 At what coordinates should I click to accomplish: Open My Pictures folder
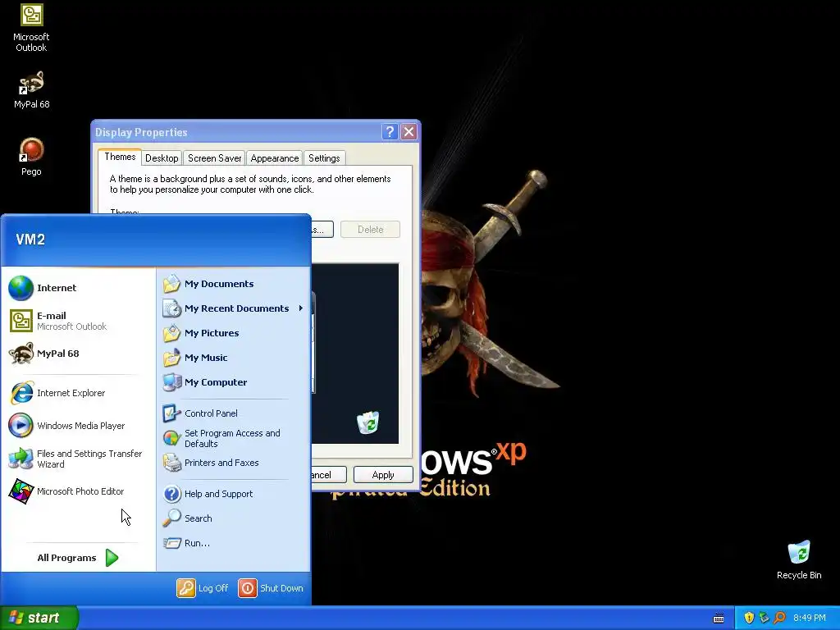click(233, 333)
